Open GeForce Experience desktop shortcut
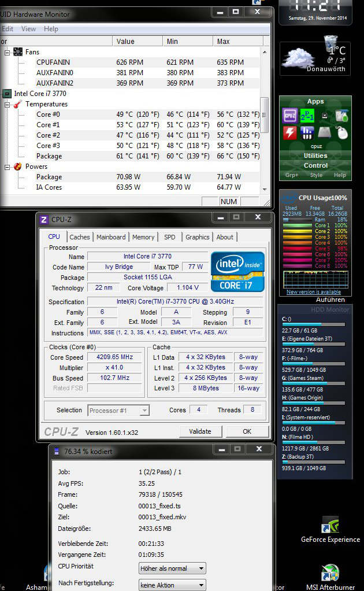 pos(330,530)
